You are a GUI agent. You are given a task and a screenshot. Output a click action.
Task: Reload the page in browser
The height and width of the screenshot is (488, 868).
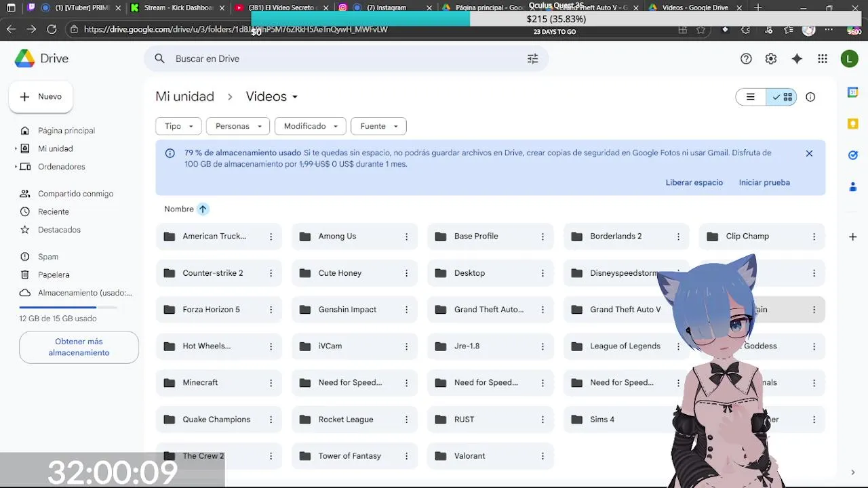(52, 29)
